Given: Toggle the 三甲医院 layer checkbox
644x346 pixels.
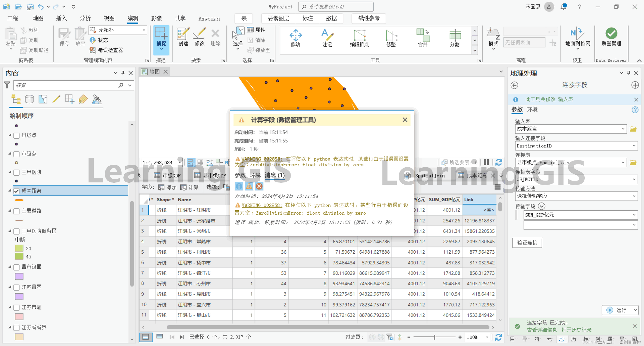Looking at the screenshot, I should tap(17, 173).
